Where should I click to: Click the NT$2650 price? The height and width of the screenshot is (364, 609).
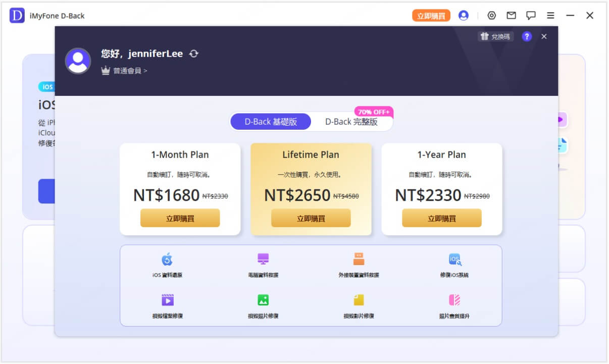point(297,195)
